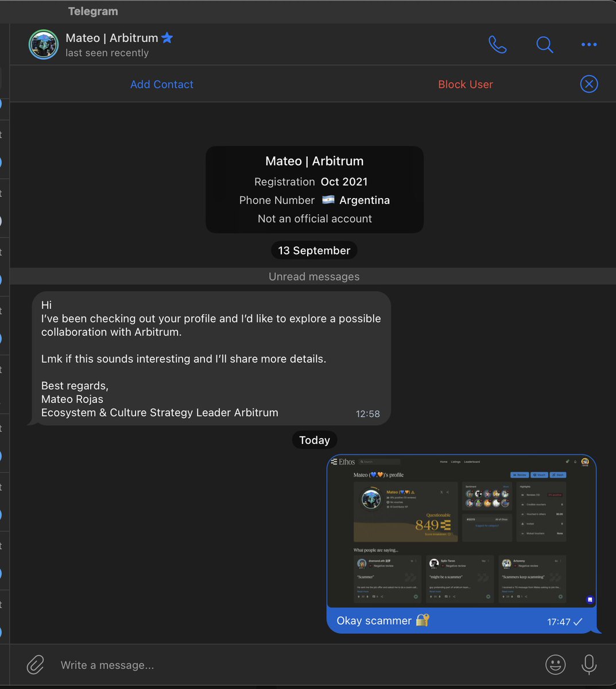Start a voice call with Mateo

497,44
